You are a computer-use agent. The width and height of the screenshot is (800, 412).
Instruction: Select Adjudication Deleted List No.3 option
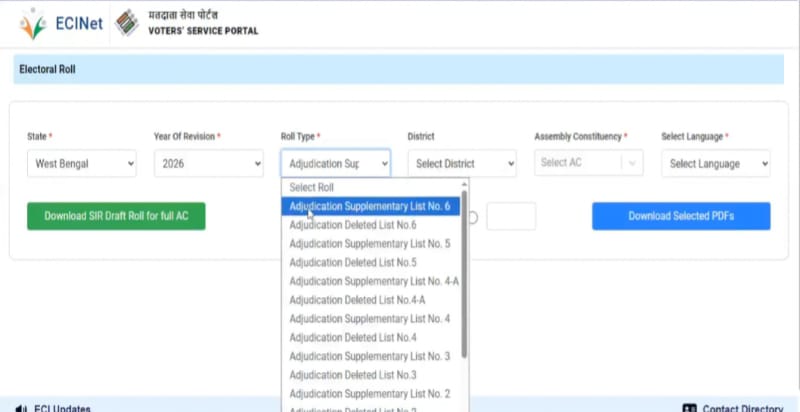[x=352, y=375]
